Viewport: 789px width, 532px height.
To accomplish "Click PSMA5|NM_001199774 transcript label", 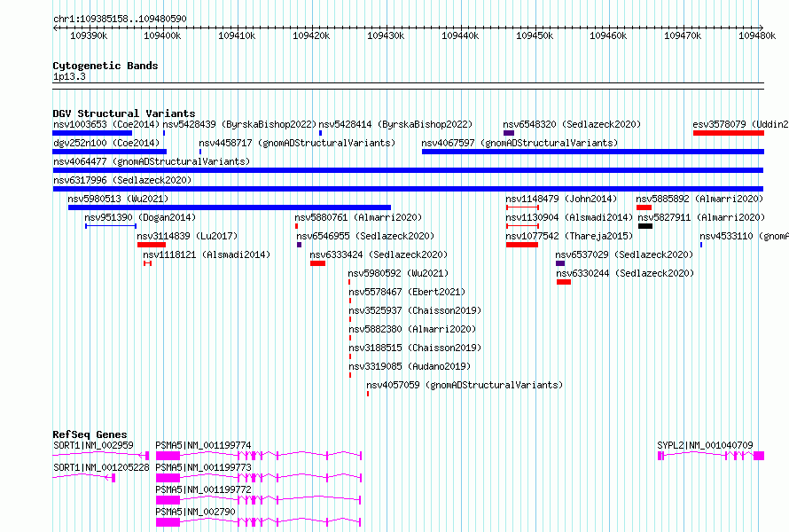I will coord(203,445).
